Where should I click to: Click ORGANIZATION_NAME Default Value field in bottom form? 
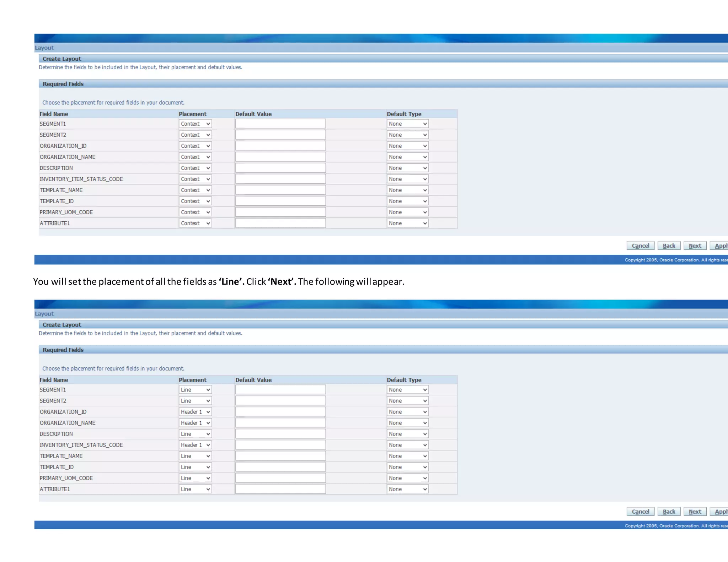[x=280, y=423]
